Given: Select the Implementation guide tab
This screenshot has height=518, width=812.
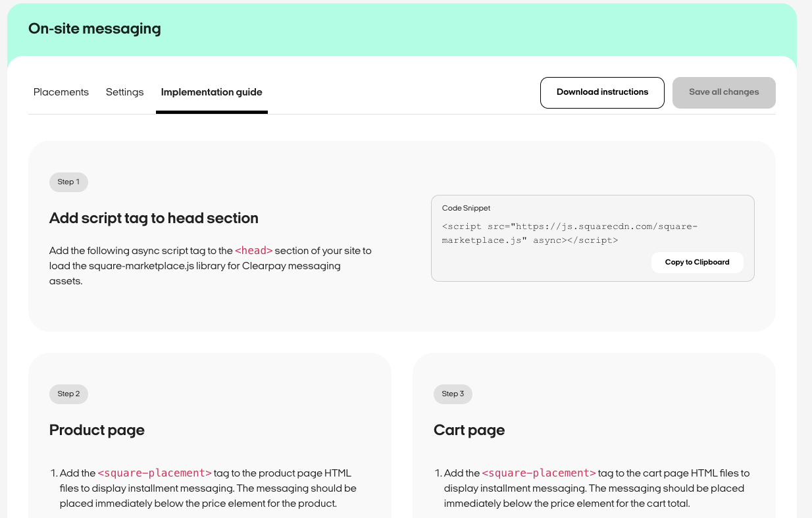Looking at the screenshot, I should (211, 92).
